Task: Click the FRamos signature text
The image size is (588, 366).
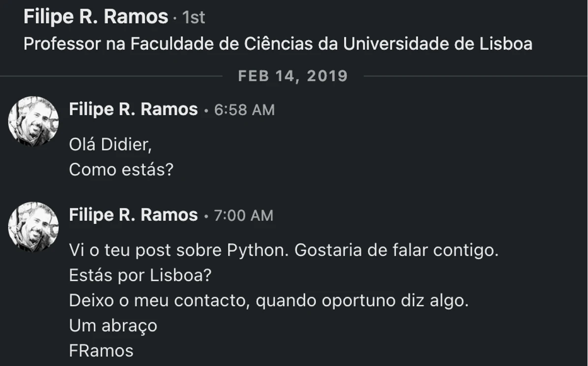Action: tap(101, 351)
